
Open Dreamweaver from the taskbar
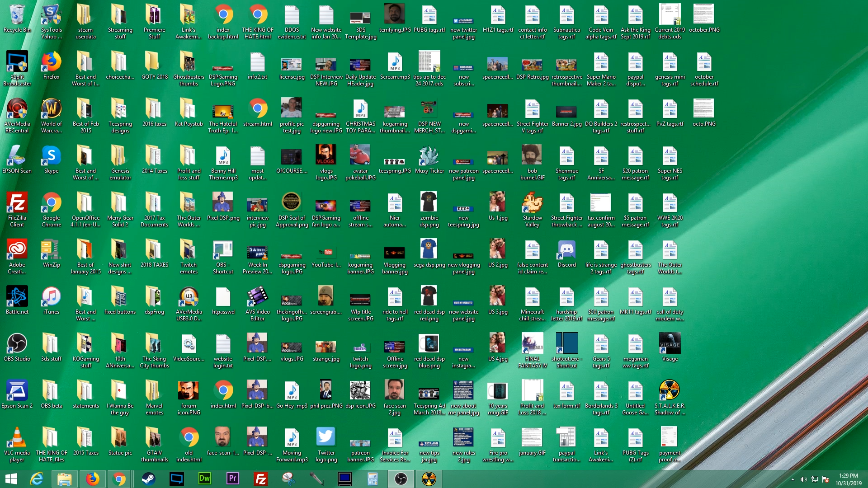pyautogui.click(x=204, y=479)
